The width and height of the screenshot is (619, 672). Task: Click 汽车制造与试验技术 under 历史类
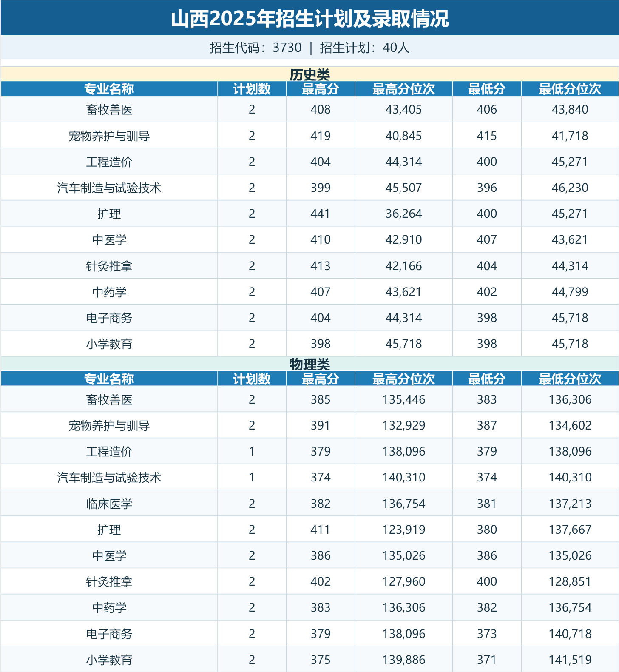click(x=109, y=188)
